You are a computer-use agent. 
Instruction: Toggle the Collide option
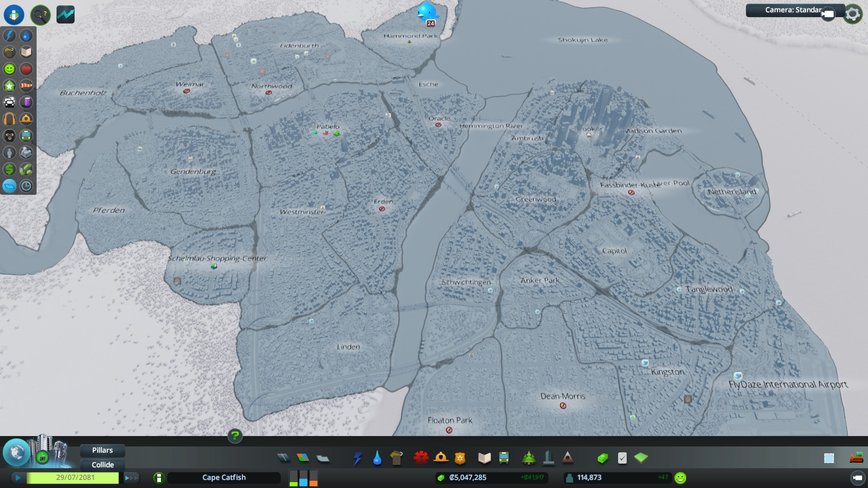point(103,465)
